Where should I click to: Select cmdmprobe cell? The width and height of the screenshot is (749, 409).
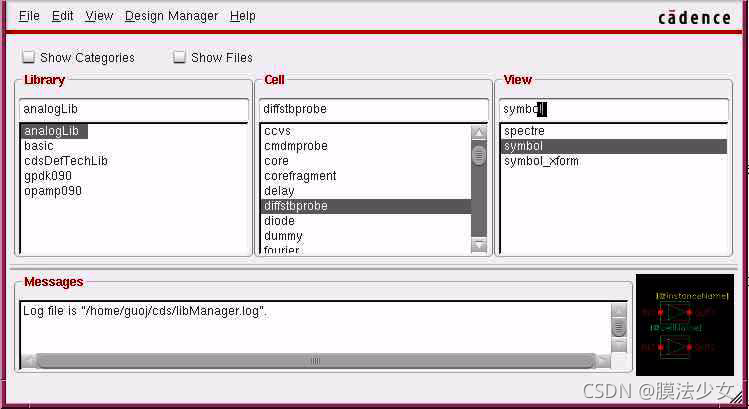[x=366, y=146]
